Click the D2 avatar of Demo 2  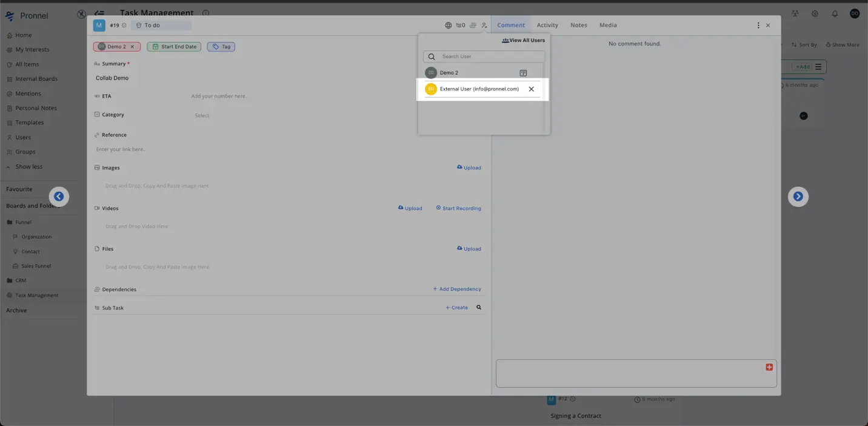click(431, 73)
